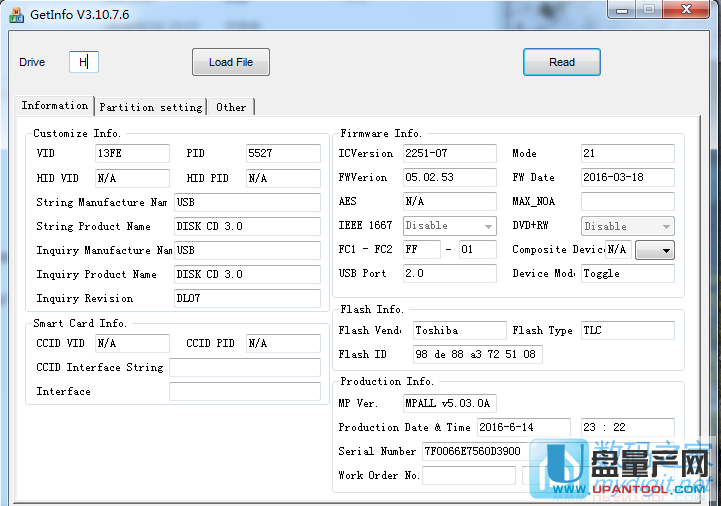Open the DVD+RW dropdown

[628, 226]
